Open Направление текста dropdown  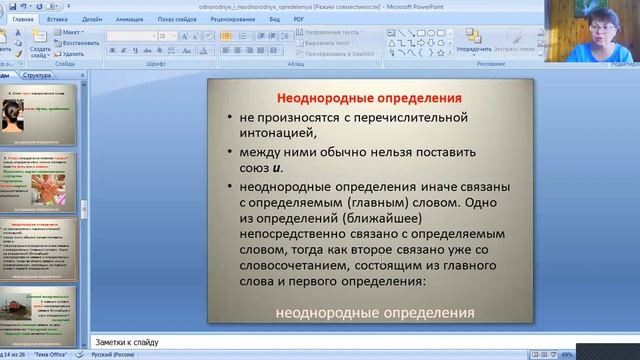[329, 32]
